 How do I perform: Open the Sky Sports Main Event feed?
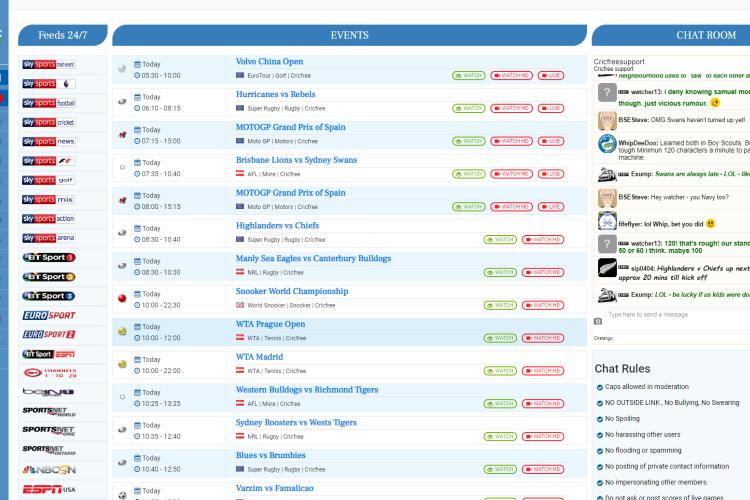click(49, 64)
